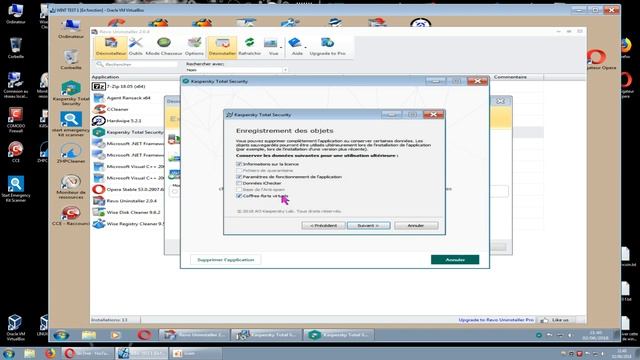Open the host Windows Start button
This screenshot has height=360, width=640.
point(9,353)
